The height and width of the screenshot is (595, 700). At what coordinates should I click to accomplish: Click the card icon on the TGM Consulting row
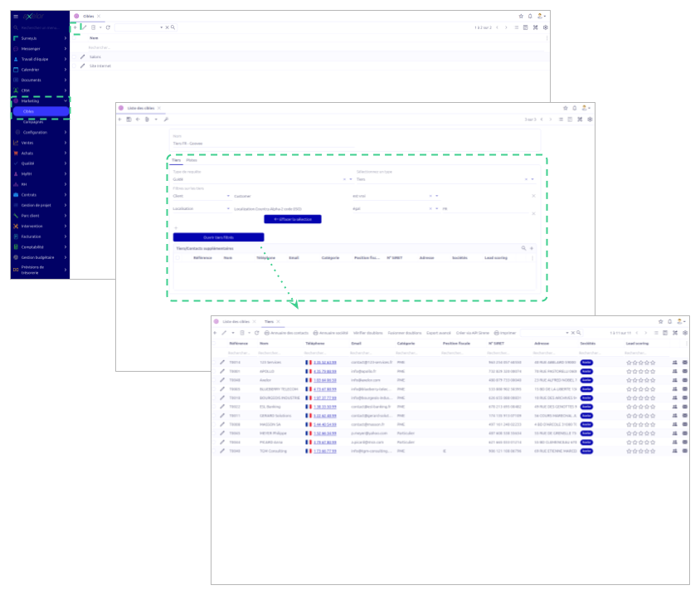[x=685, y=451]
